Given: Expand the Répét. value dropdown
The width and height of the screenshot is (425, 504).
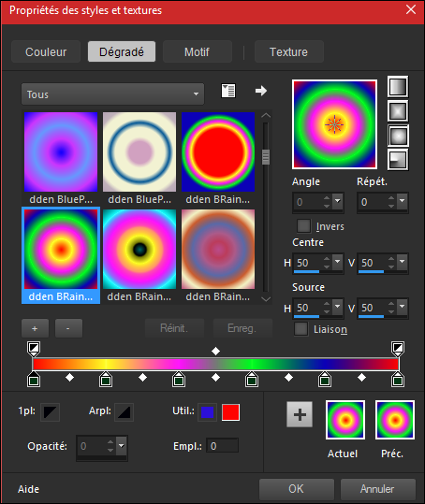Looking at the screenshot, I should (403, 201).
